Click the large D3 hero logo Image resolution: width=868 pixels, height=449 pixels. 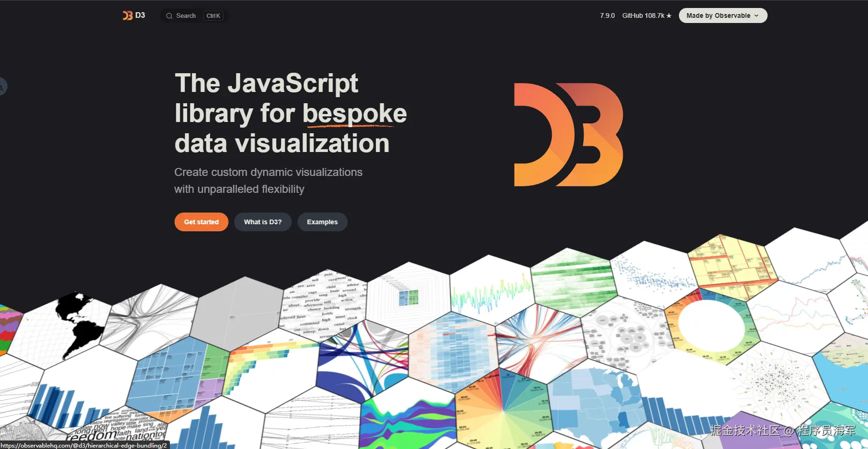point(569,135)
